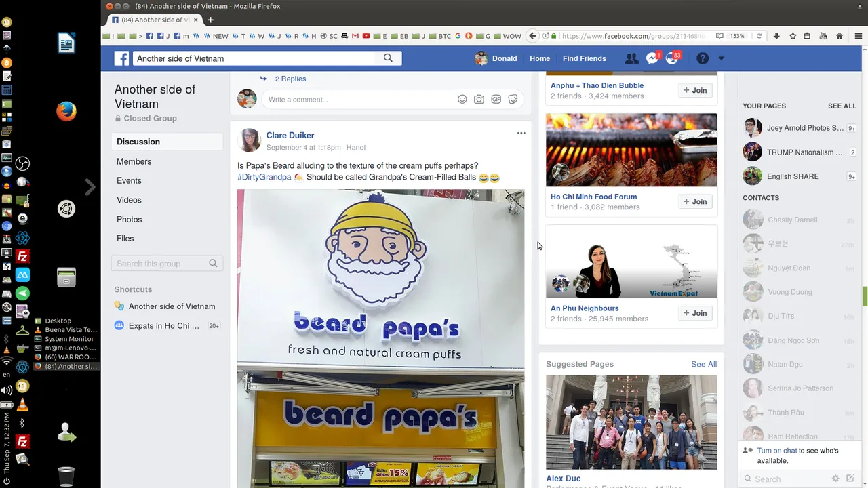Click the Firefox launcher icon on desktop
The width and height of the screenshot is (868, 488).
coord(66,111)
